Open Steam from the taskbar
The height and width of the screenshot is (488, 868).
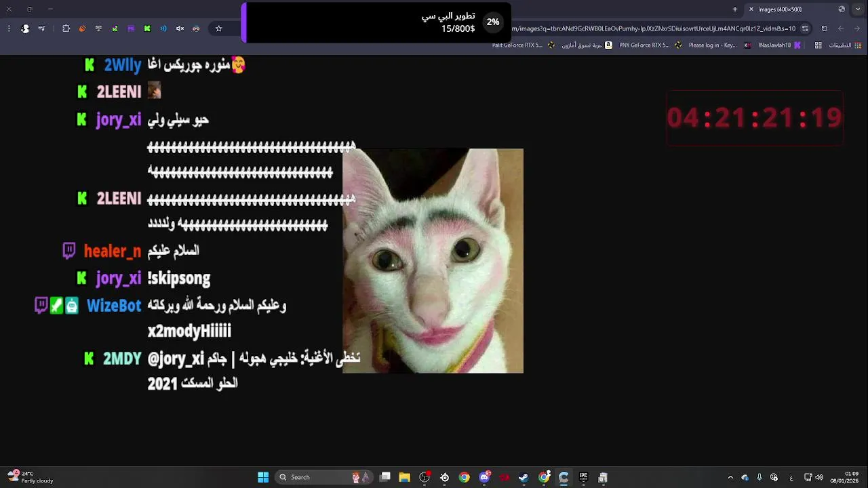(x=524, y=477)
